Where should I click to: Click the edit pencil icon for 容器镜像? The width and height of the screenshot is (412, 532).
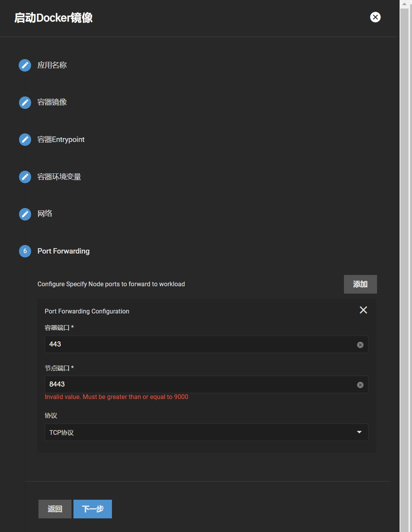coord(25,103)
